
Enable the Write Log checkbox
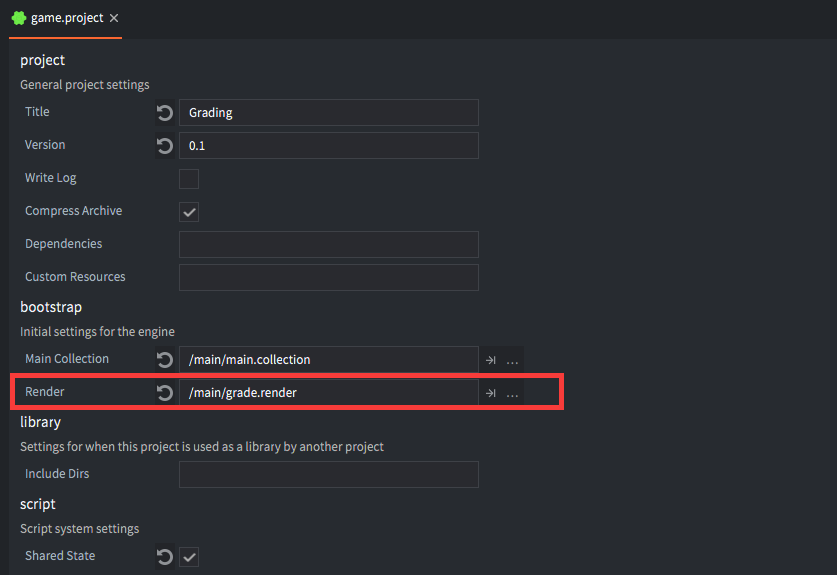coord(189,179)
